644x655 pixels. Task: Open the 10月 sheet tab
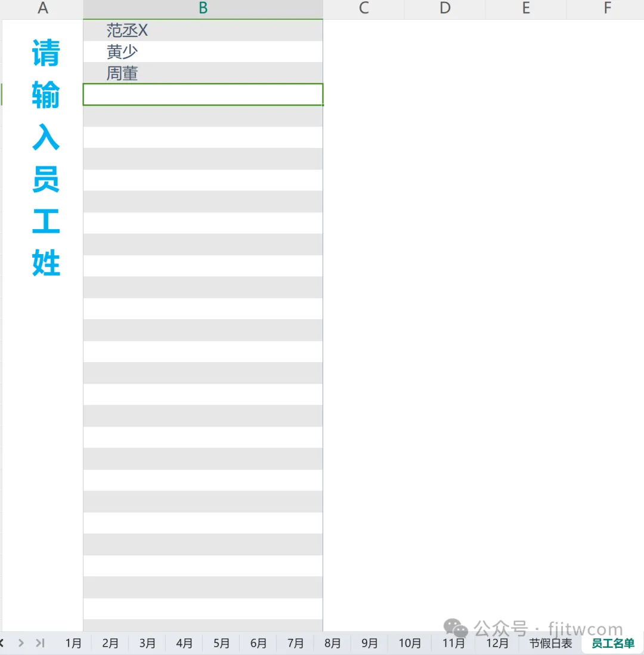pos(410,643)
